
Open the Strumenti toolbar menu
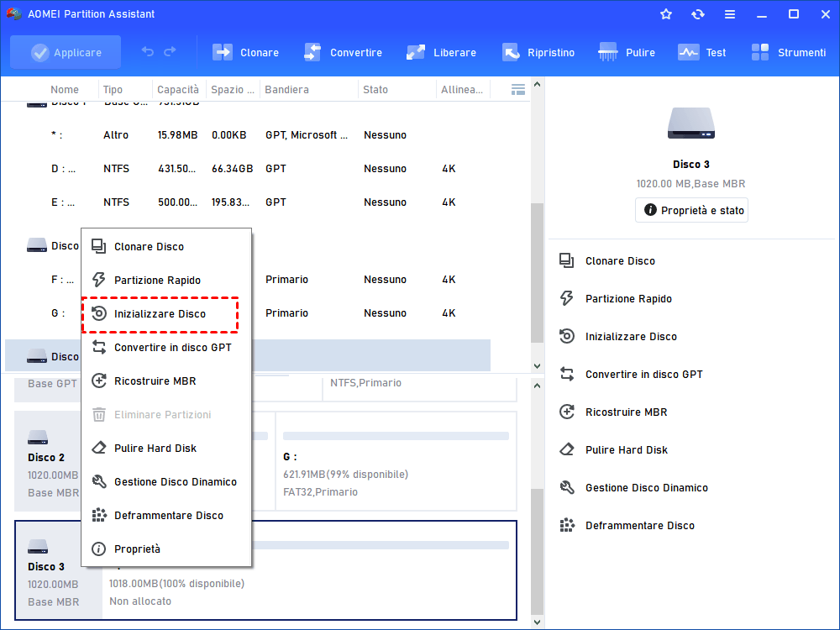coord(788,52)
